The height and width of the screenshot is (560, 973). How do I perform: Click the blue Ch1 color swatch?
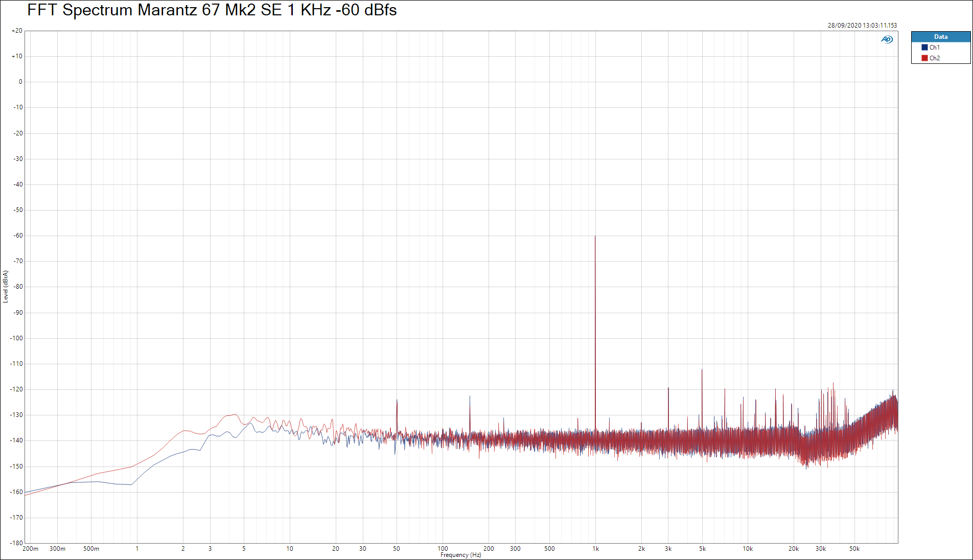point(924,48)
